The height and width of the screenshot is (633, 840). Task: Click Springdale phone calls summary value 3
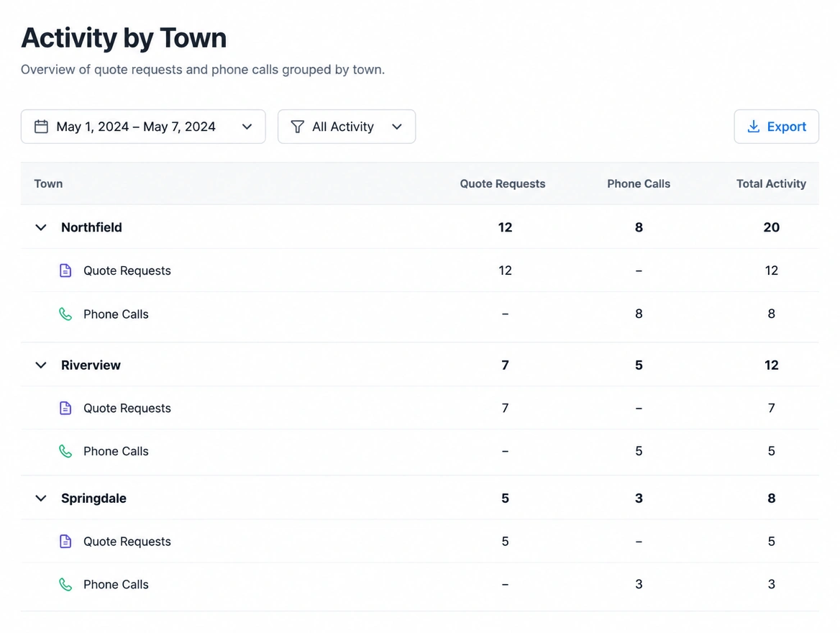[x=639, y=498]
